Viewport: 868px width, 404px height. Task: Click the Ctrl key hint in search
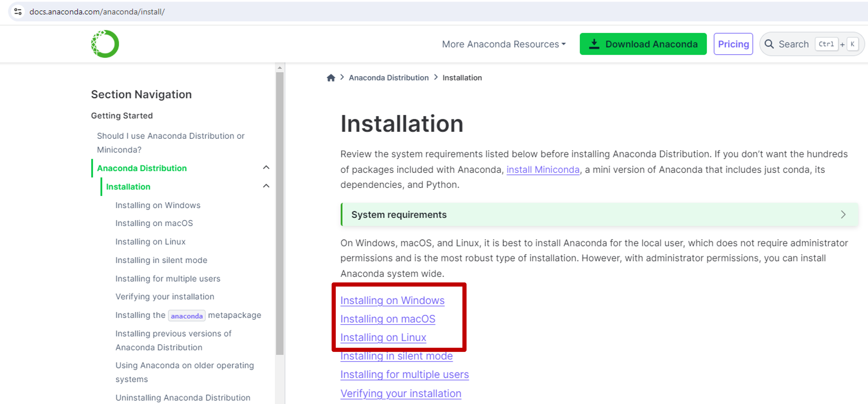click(x=826, y=44)
